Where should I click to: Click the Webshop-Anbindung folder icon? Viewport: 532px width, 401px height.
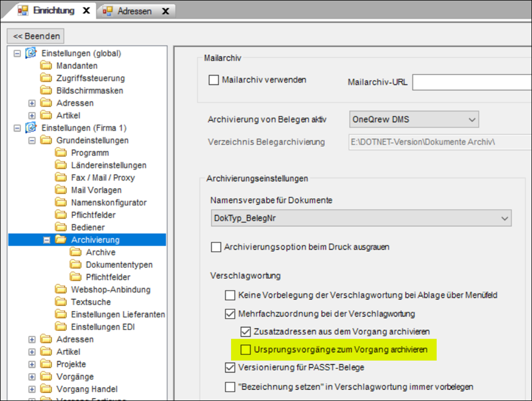point(61,290)
